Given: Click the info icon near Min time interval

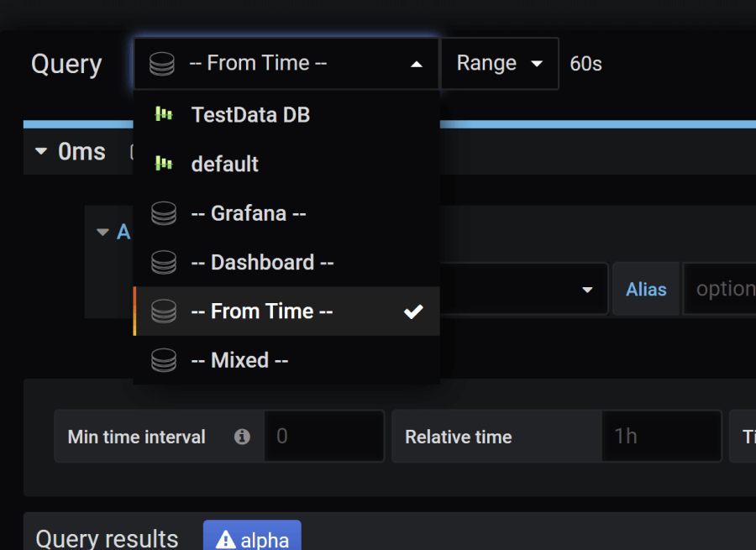Looking at the screenshot, I should coord(242,437).
